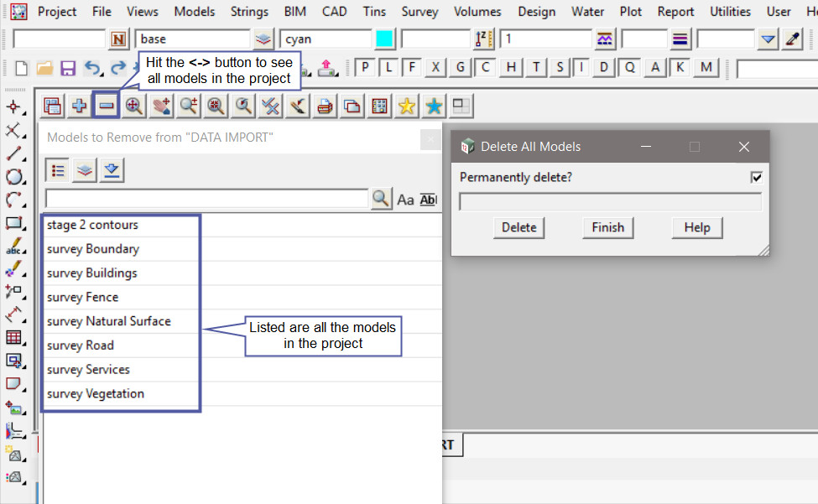Click the Save disk icon
The height and width of the screenshot is (504, 818).
click(68, 68)
